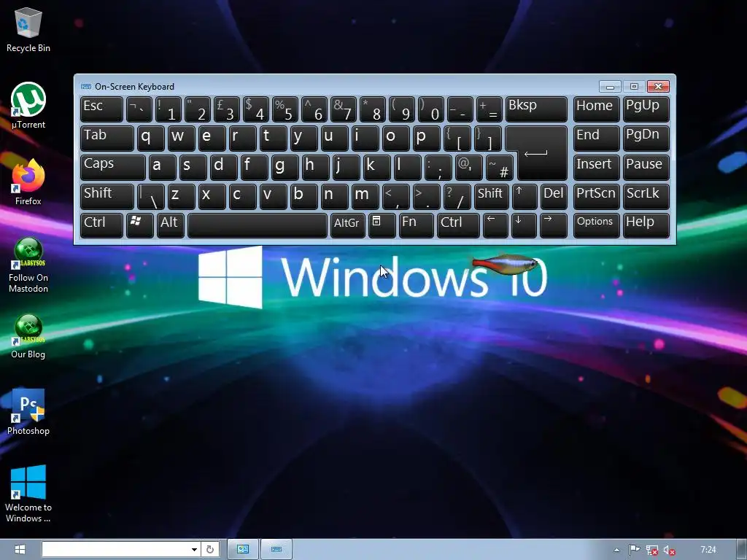
Task: Open the Firefox desktop shortcut
Action: pyautogui.click(x=28, y=182)
